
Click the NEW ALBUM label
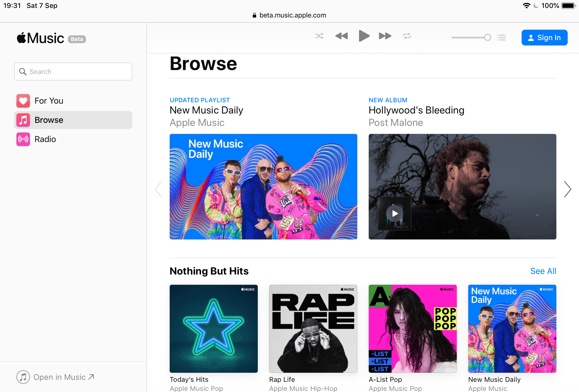(388, 100)
